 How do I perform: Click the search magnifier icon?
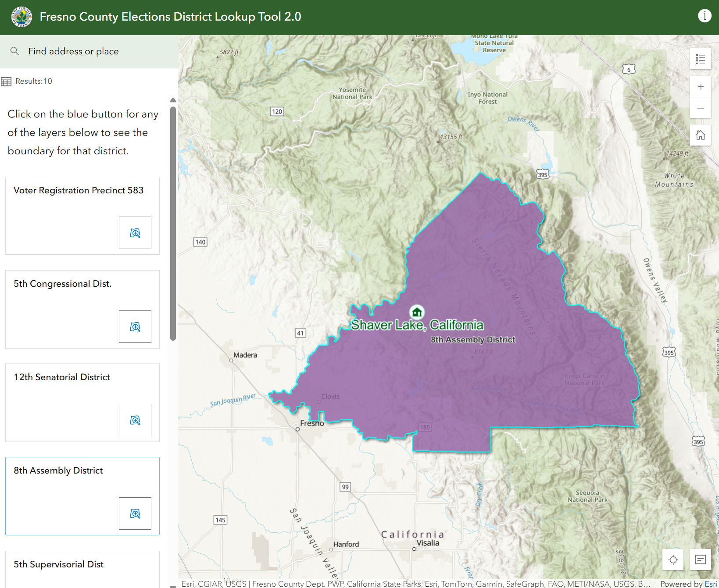(x=14, y=51)
